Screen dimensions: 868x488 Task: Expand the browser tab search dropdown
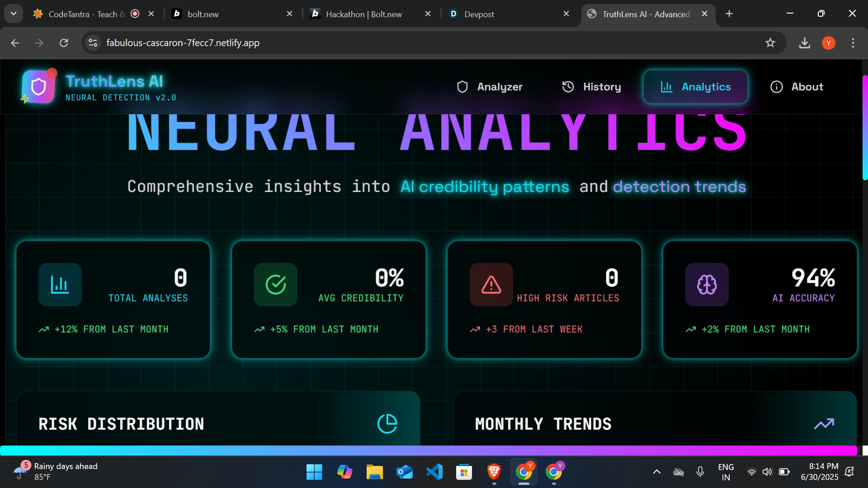click(14, 14)
